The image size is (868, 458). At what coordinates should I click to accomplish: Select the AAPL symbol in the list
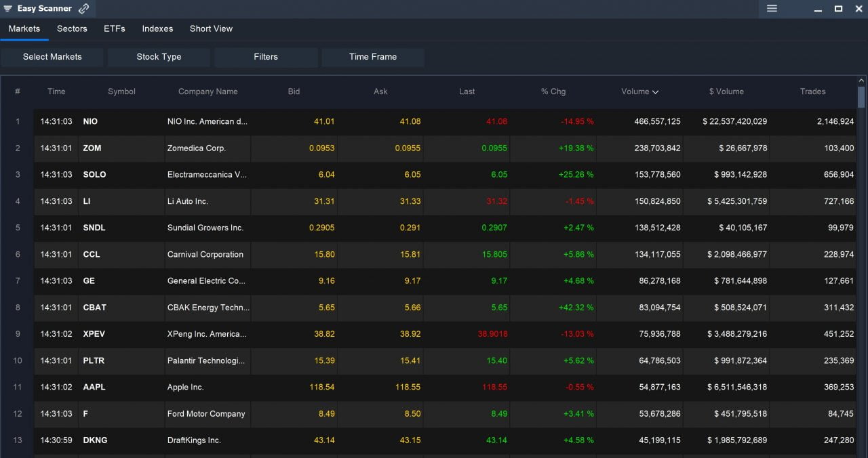tap(94, 387)
